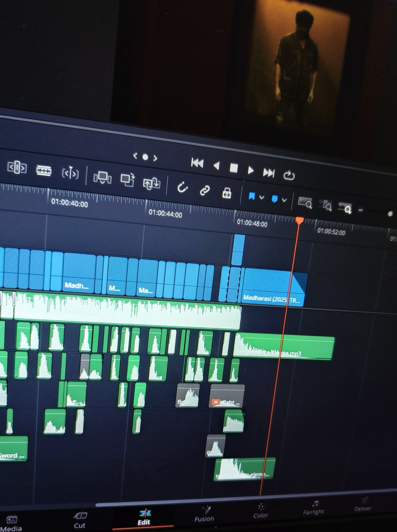The width and height of the screenshot is (397, 532).
Task: Add a blue Marker at playhead
Action: tap(274, 199)
